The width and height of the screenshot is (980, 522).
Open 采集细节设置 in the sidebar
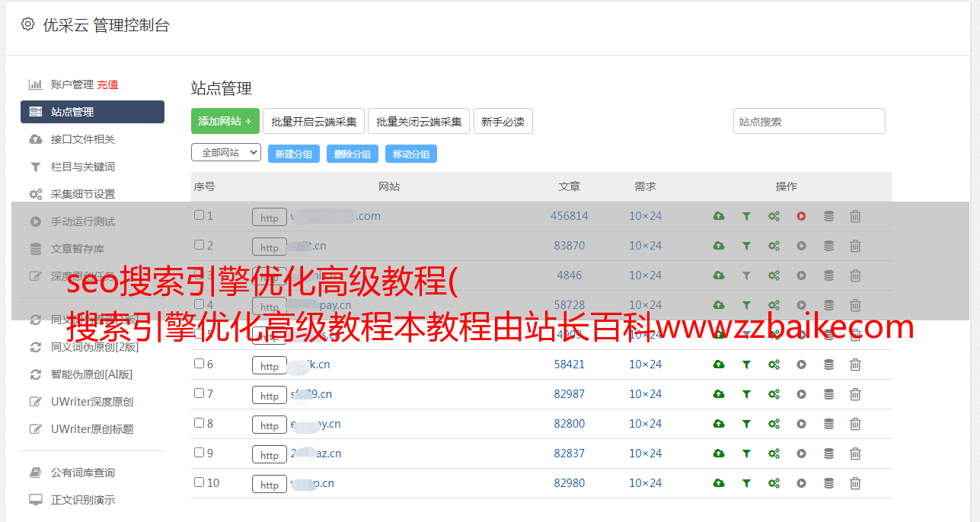83,194
